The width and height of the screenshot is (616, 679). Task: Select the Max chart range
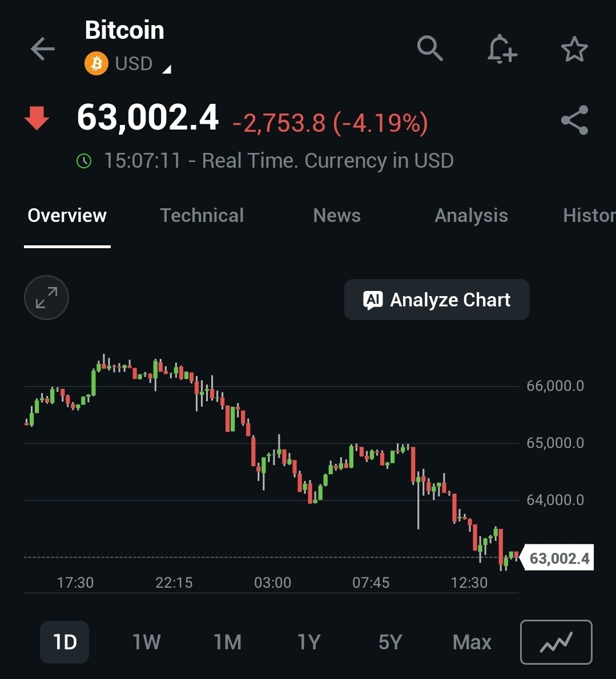tap(472, 642)
